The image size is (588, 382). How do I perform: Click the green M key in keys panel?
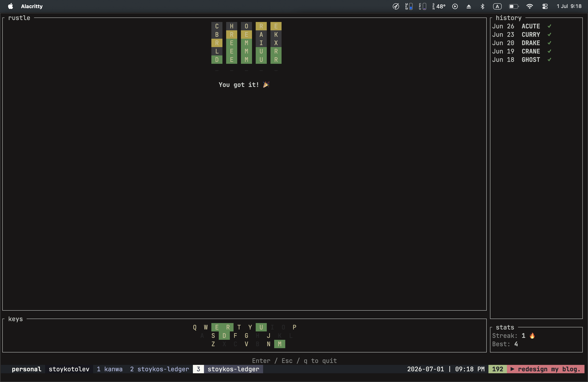point(280,344)
